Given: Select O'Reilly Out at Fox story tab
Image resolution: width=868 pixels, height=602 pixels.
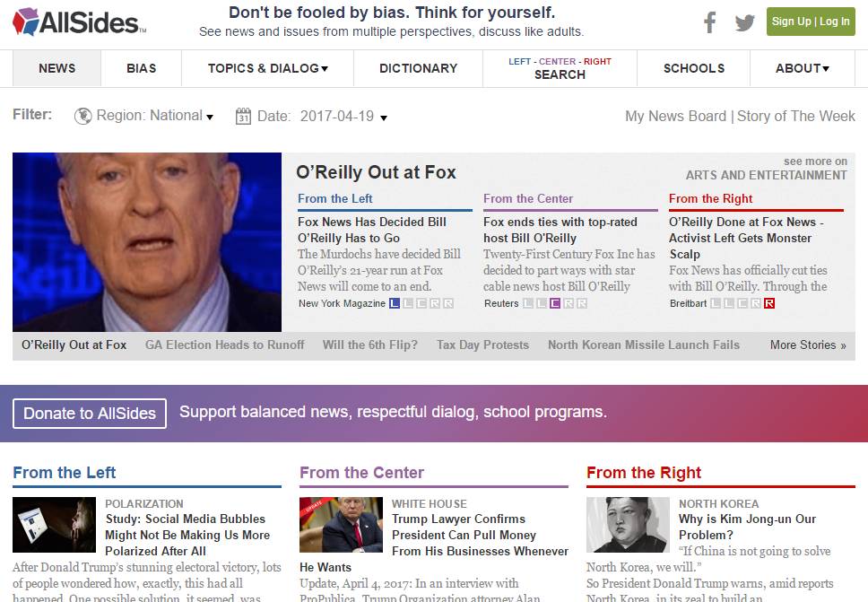Looking at the screenshot, I should [x=74, y=345].
